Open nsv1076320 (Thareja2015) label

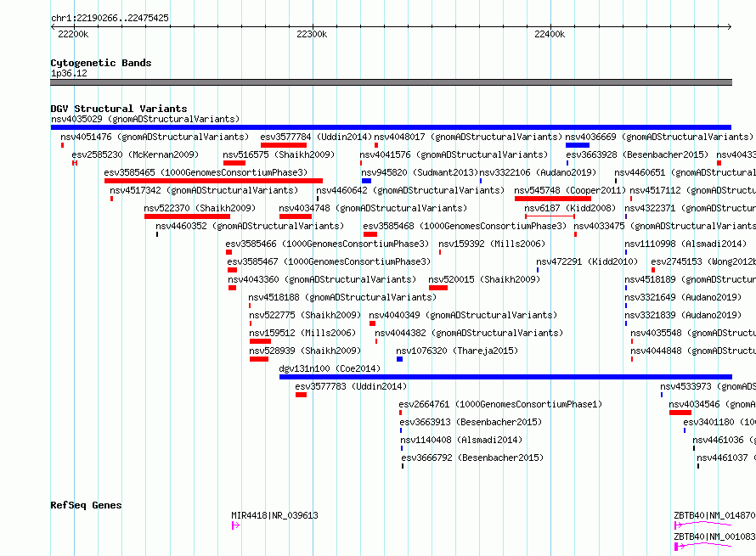pyautogui.click(x=457, y=351)
